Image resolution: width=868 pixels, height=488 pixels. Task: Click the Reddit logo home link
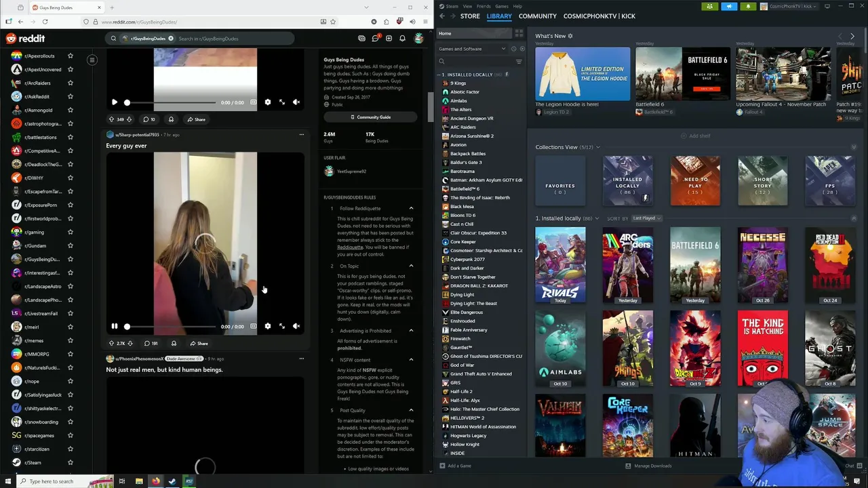[26, 39]
